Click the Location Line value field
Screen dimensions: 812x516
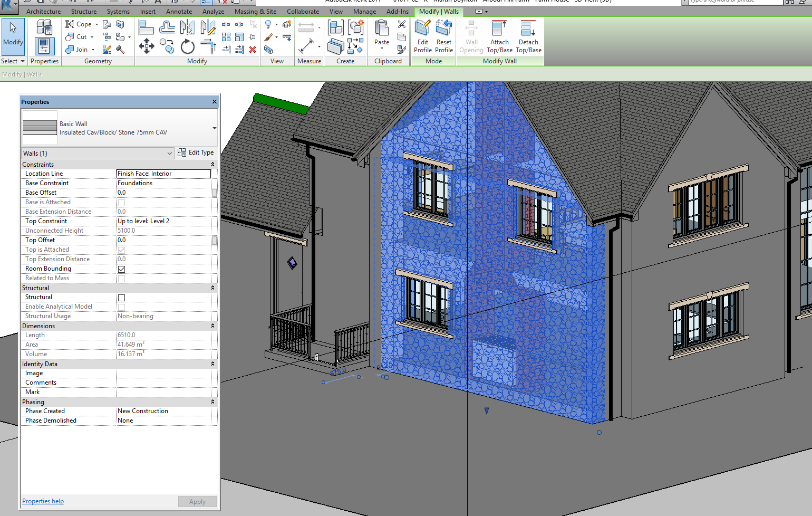[163, 174]
